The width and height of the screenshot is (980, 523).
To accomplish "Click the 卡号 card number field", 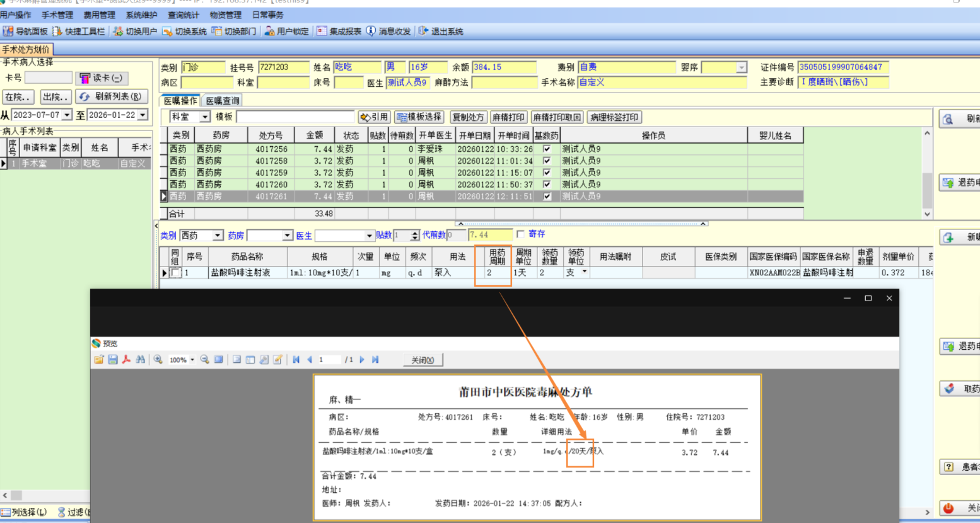I will pos(48,78).
